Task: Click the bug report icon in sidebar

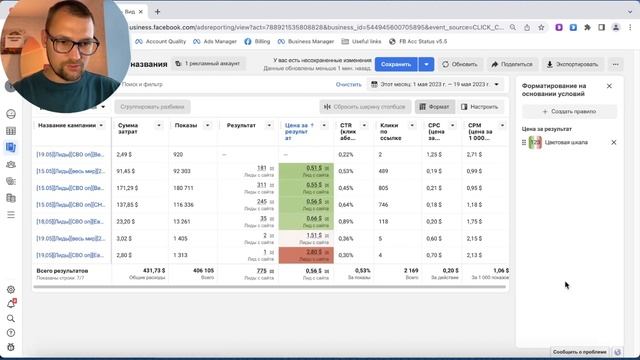Action: pyautogui.click(x=11, y=347)
